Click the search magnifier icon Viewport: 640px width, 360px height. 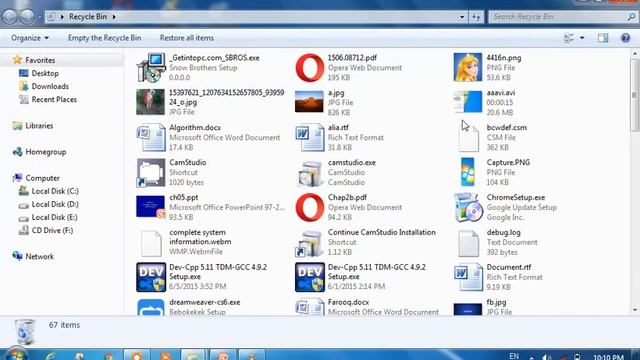point(631,17)
